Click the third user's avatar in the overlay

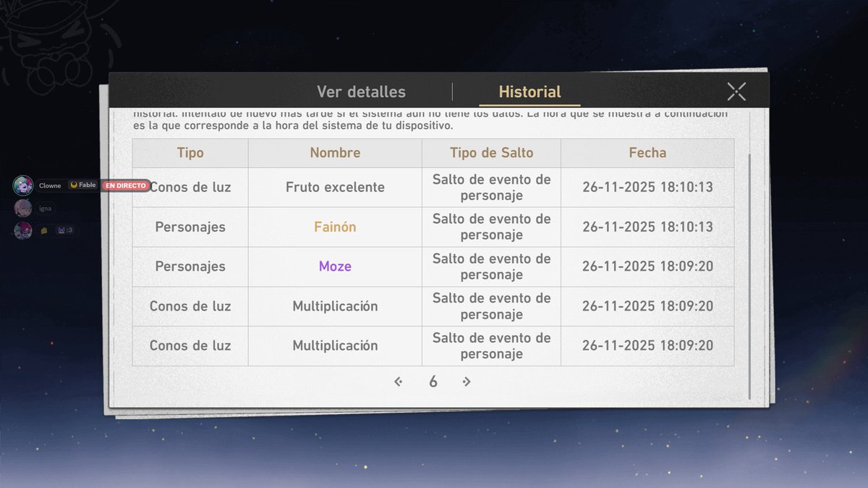coord(23,231)
